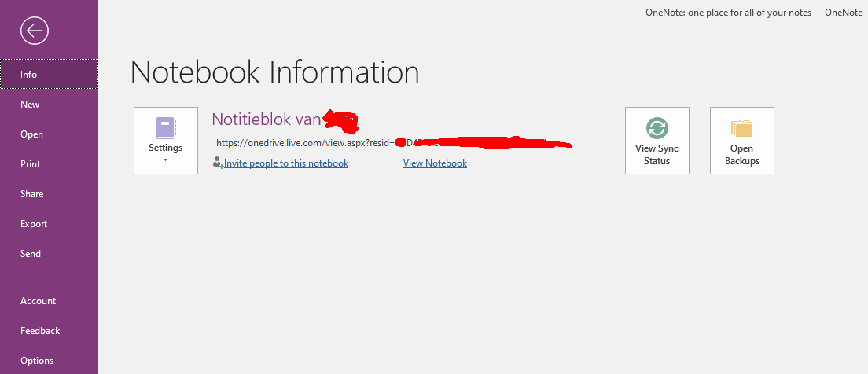Click the View Sync Status label

pyautogui.click(x=657, y=155)
